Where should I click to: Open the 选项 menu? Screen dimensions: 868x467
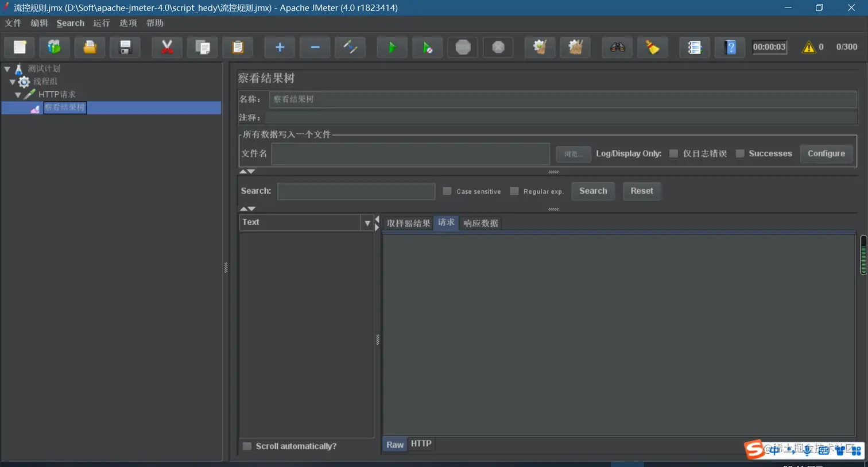[128, 23]
